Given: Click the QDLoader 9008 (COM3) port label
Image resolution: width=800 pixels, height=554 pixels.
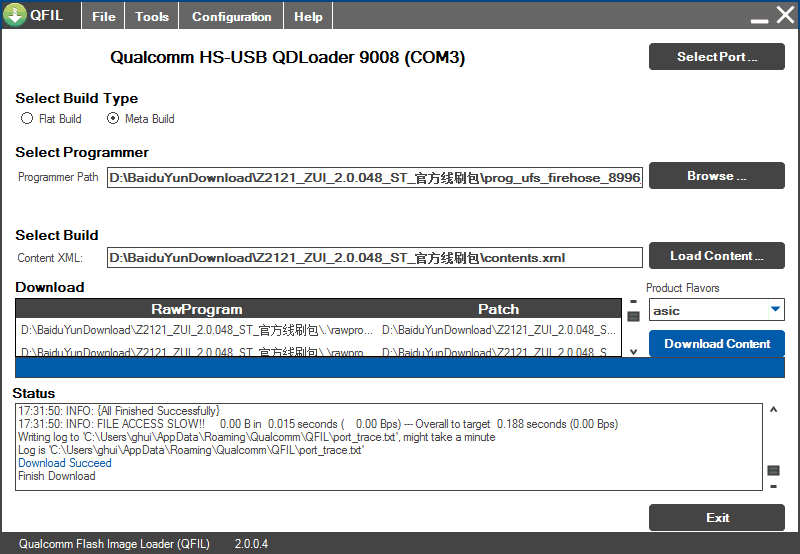Looking at the screenshot, I should (x=287, y=57).
